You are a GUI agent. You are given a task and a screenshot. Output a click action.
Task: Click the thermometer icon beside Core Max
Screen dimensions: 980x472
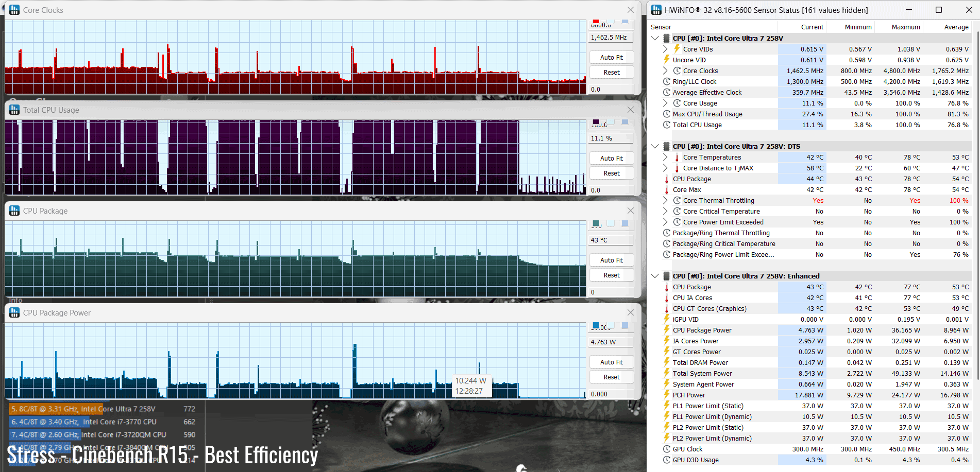coord(667,190)
